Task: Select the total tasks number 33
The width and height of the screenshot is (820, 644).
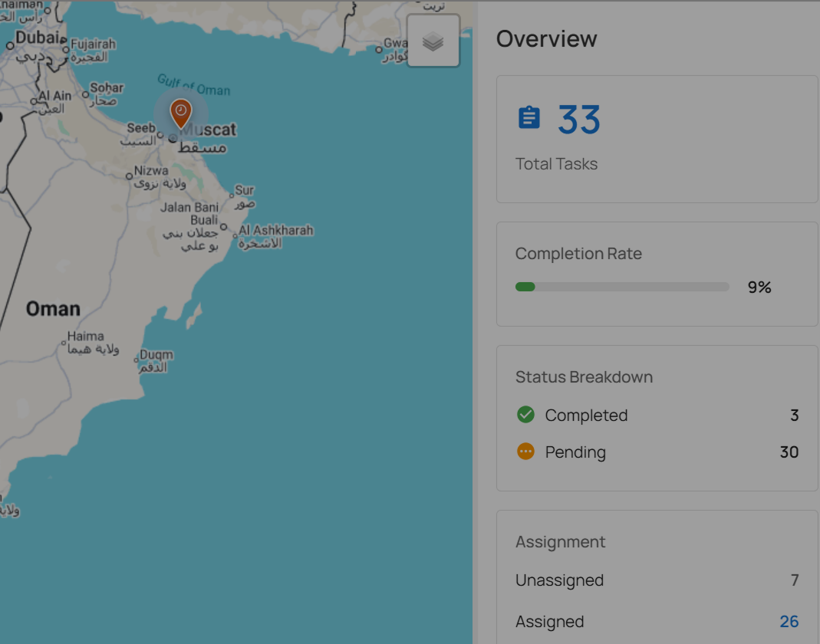Action: pyautogui.click(x=579, y=120)
